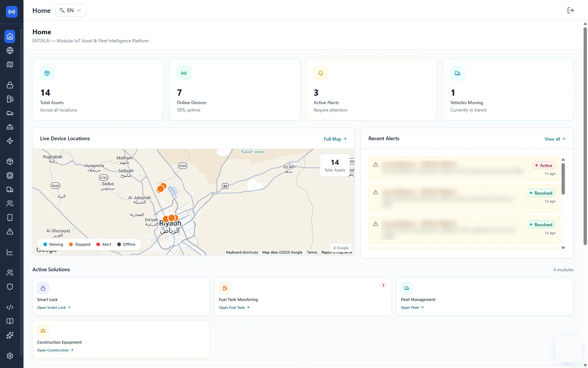
Task: Open the globe icon in the sidebar
Action: point(10,50)
